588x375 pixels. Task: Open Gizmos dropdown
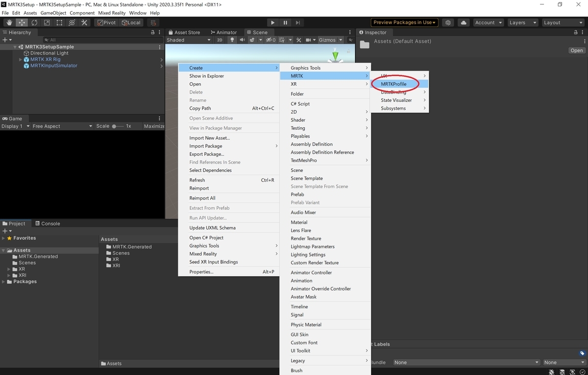[x=331, y=40]
